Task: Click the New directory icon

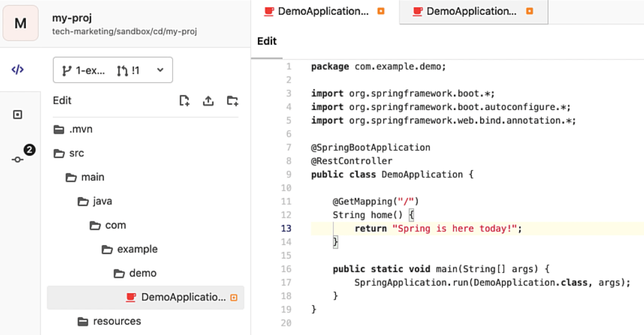Action: point(232,101)
